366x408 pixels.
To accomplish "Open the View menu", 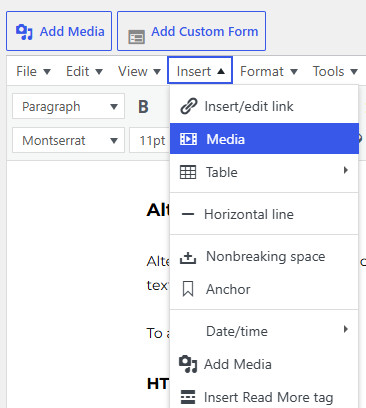I will [x=139, y=71].
